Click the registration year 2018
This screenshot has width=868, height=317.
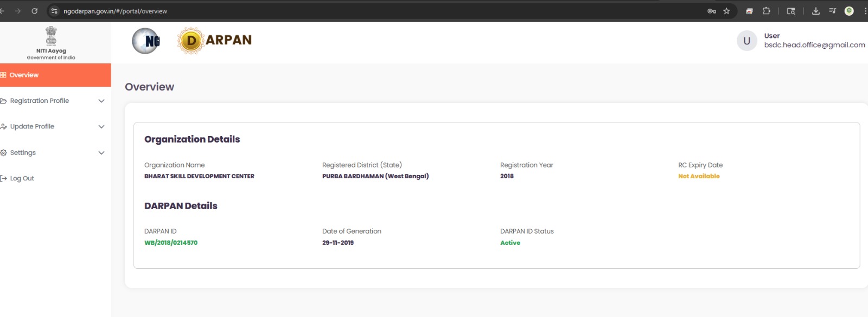(x=507, y=176)
